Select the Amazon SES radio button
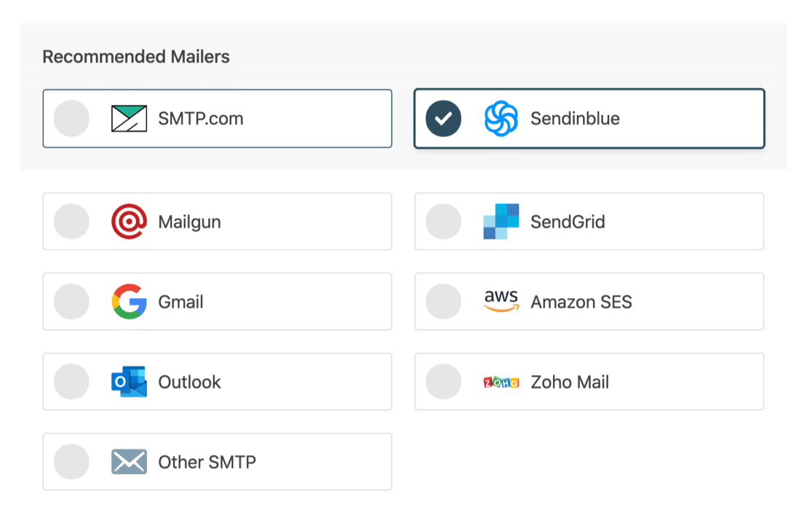Image resolution: width=812 pixels, height=512 pixels. [x=443, y=301]
